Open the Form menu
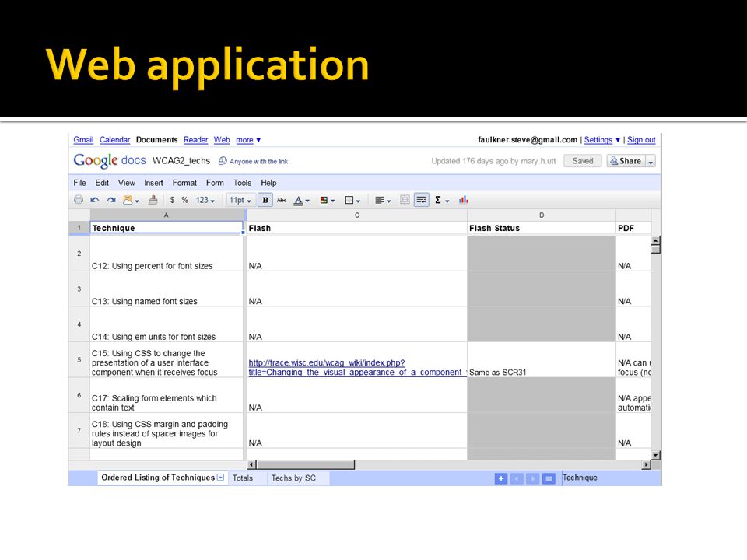The width and height of the screenshot is (747, 560). (215, 183)
